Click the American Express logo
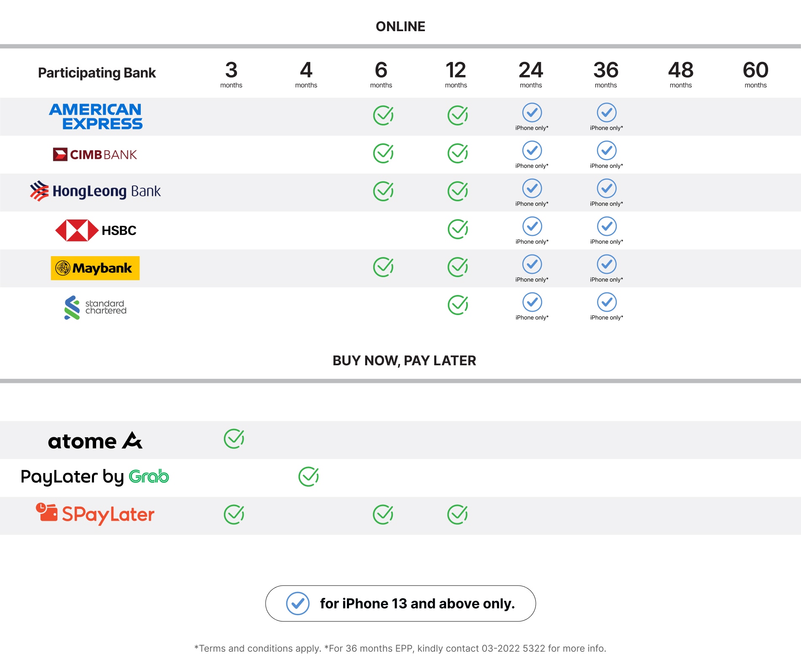Screen dimensions: 801x672 (x=96, y=116)
